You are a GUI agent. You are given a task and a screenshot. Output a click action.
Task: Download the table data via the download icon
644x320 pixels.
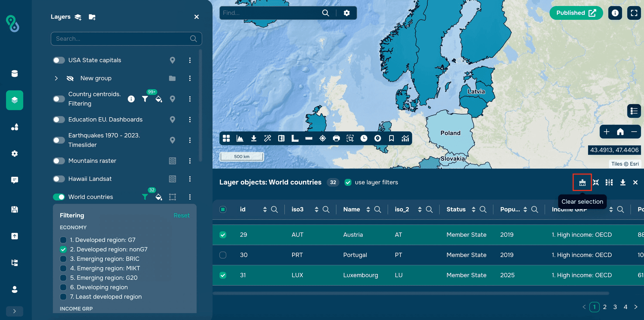[x=623, y=182]
